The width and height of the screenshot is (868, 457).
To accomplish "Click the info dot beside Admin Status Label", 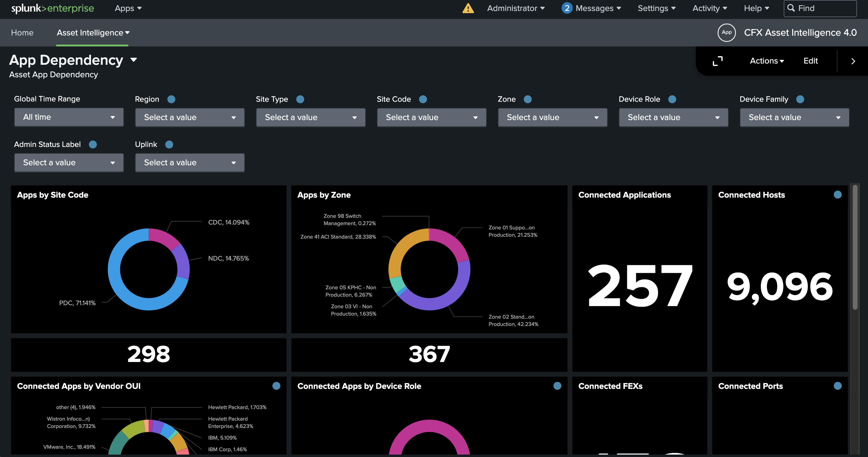I will (x=93, y=144).
